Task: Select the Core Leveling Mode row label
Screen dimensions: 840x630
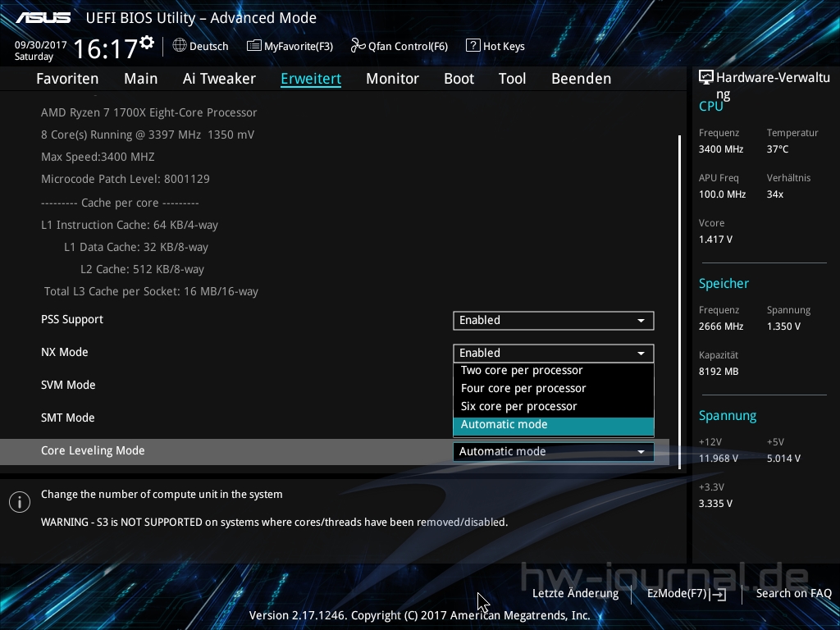Action: pos(93,451)
